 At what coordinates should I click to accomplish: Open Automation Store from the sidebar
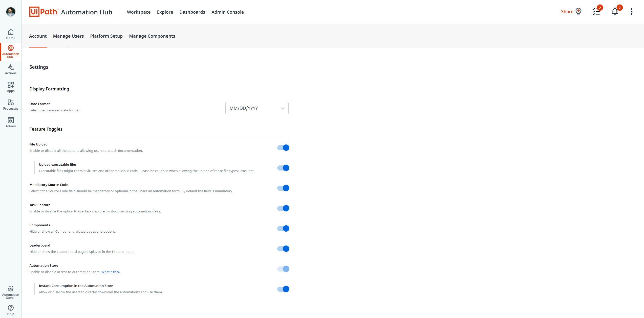pyautogui.click(x=11, y=292)
